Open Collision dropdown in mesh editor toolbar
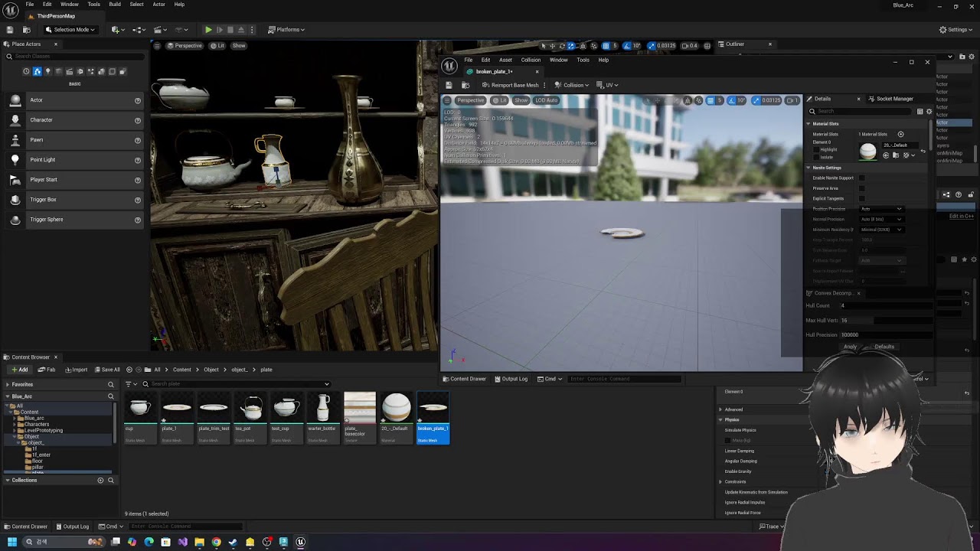 572,85
